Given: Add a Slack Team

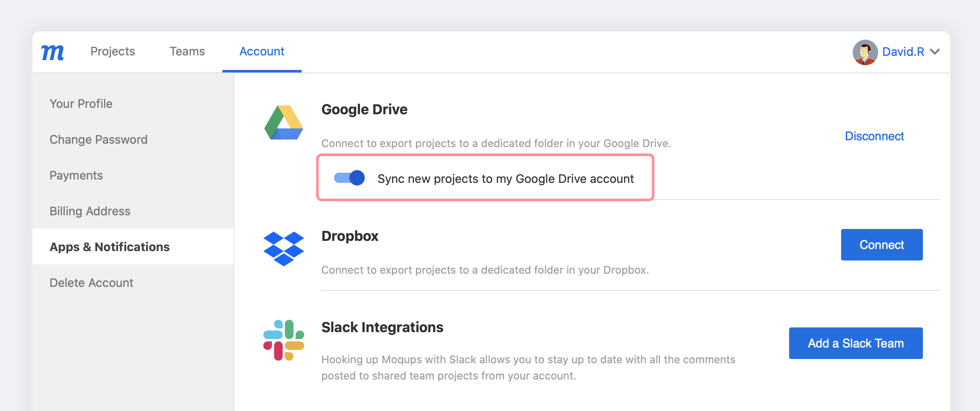Looking at the screenshot, I should point(856,343).
